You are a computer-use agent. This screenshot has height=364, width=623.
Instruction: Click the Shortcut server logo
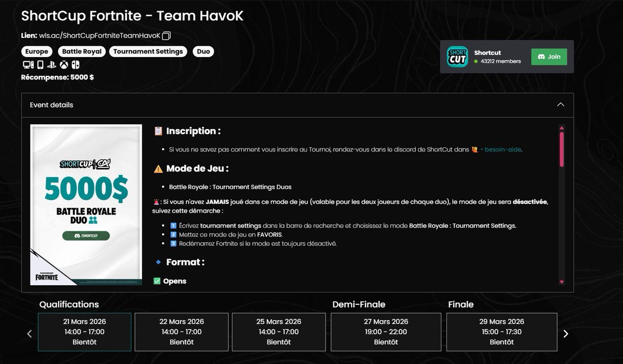pos(457,57)
